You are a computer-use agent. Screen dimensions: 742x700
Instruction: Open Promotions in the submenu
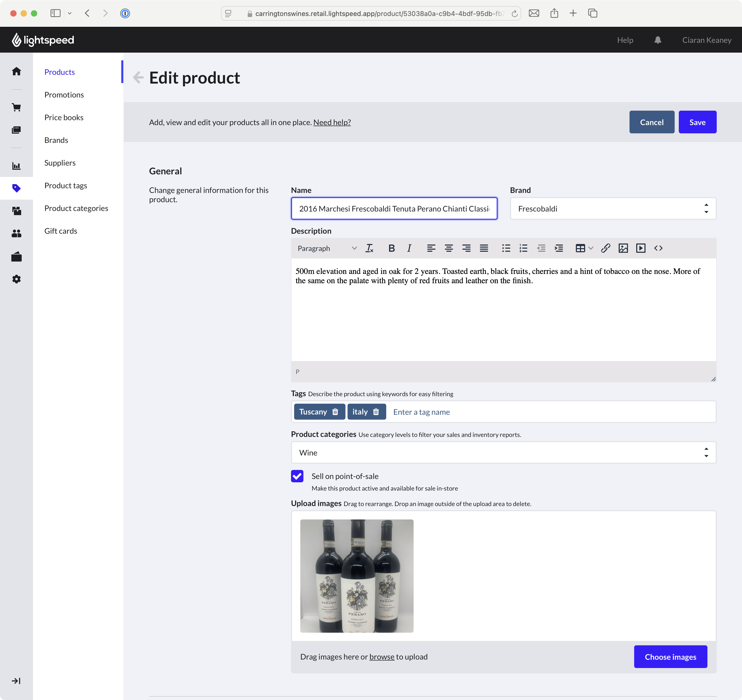[x=64, y=95]
